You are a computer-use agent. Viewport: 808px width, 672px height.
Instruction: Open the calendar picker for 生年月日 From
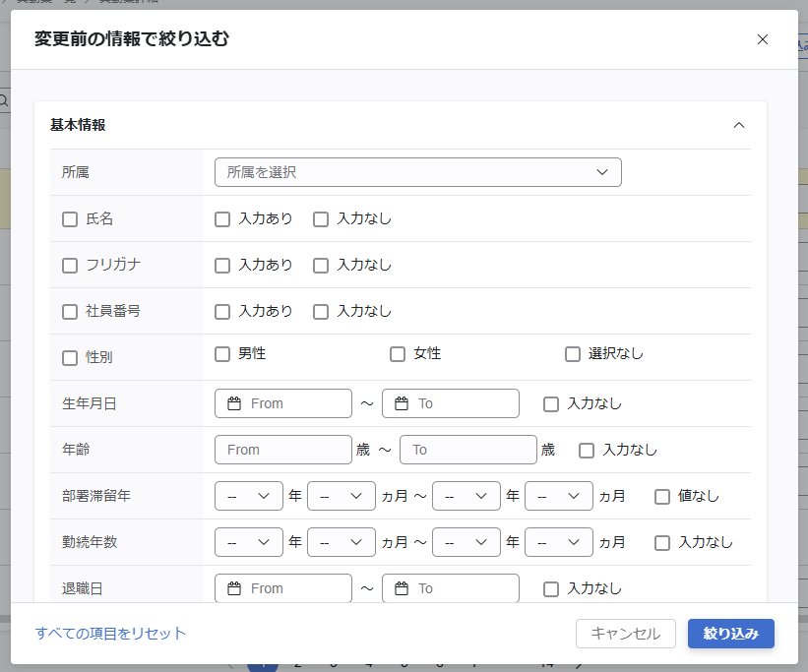233,403
